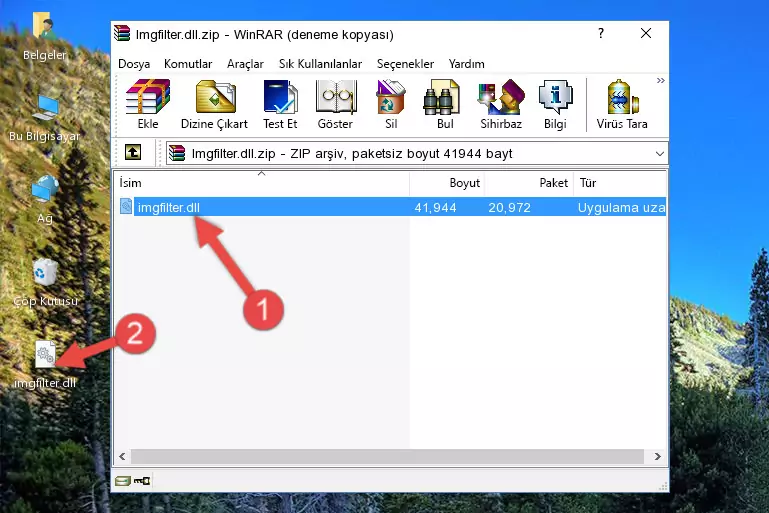
Task: Sort by the Paket column header
Action: [529, 183]
